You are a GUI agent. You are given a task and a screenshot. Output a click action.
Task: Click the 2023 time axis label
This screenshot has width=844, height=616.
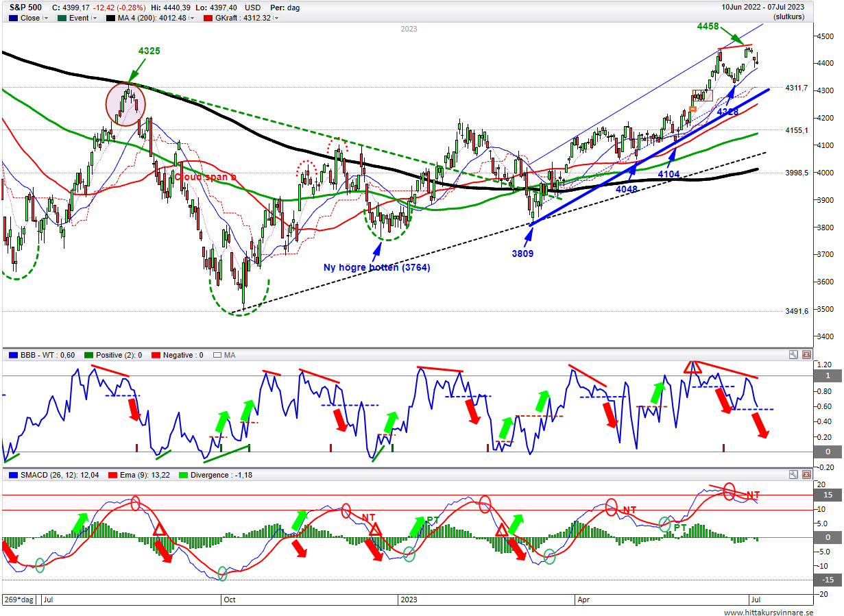click(x=409, y=599)
